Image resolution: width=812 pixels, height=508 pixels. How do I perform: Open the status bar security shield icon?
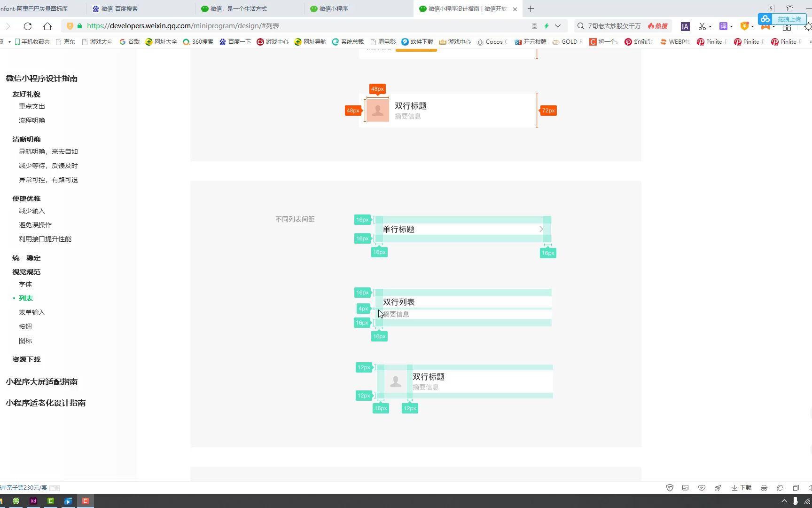pos(670,488)
